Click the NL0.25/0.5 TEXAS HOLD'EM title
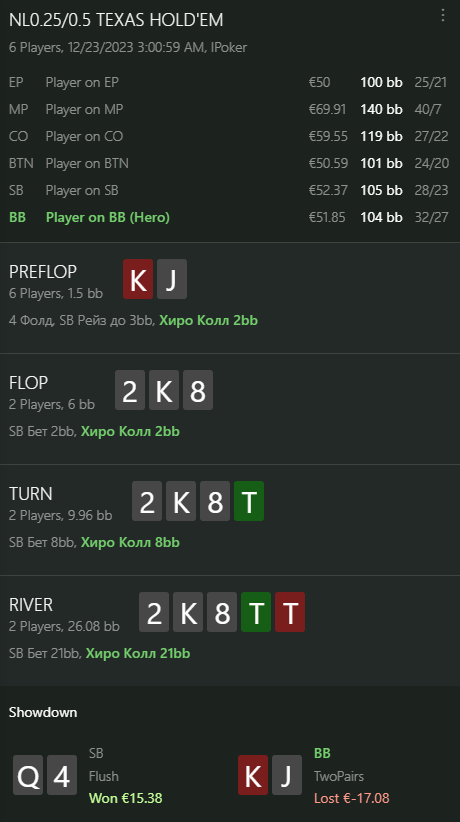 point(116,20)
